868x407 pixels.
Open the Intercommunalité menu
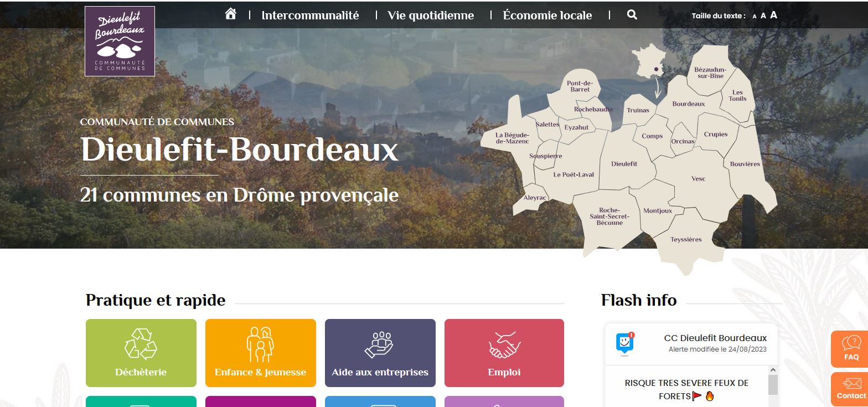310,16
